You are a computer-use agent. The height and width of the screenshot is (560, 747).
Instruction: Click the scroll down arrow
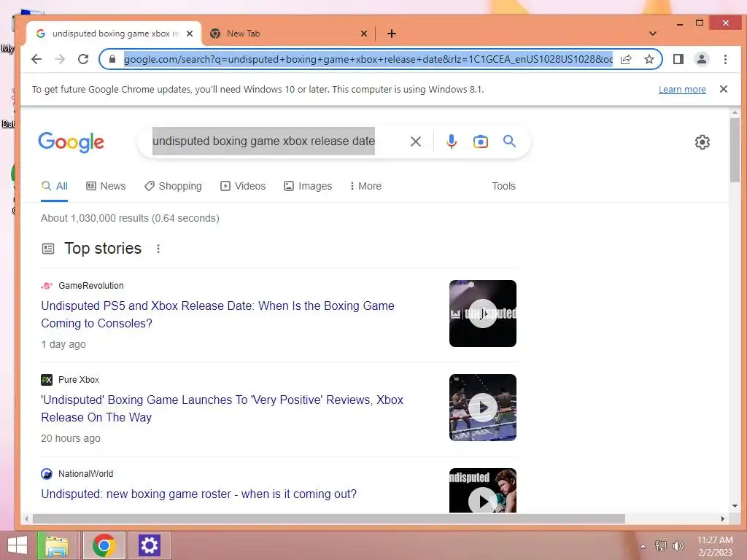pyautogui.click(x=735, y=506)
